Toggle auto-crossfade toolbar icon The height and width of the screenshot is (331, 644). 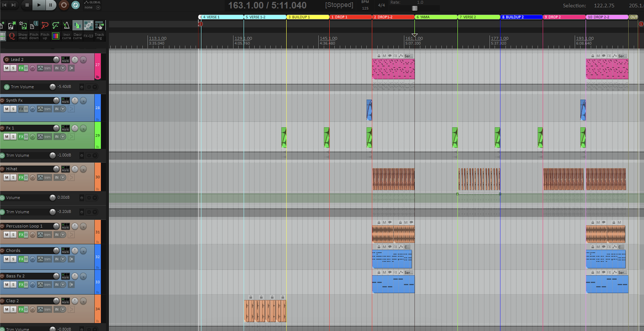pyautogui.click(x=77, y=26)
